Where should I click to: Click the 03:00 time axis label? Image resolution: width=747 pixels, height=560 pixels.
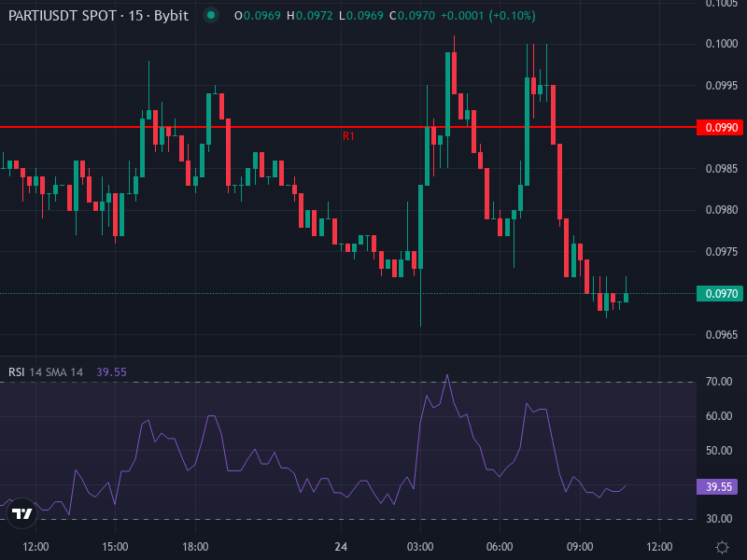point(420,546)
